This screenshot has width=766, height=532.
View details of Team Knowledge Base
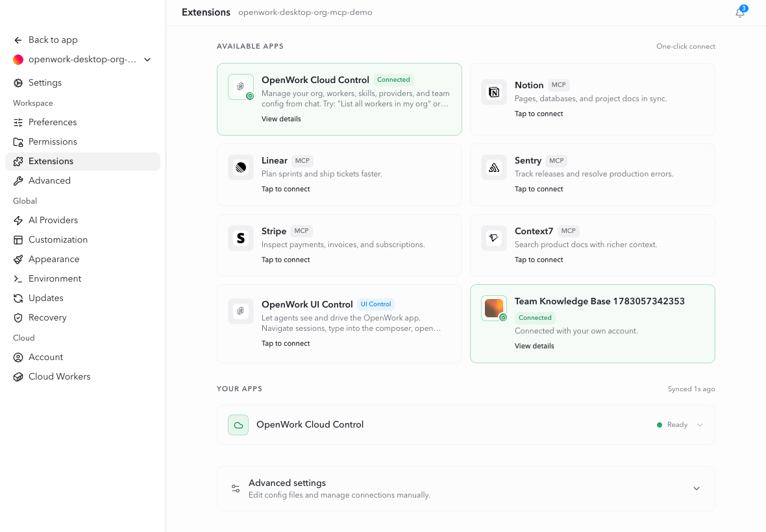tap(534, 346)
